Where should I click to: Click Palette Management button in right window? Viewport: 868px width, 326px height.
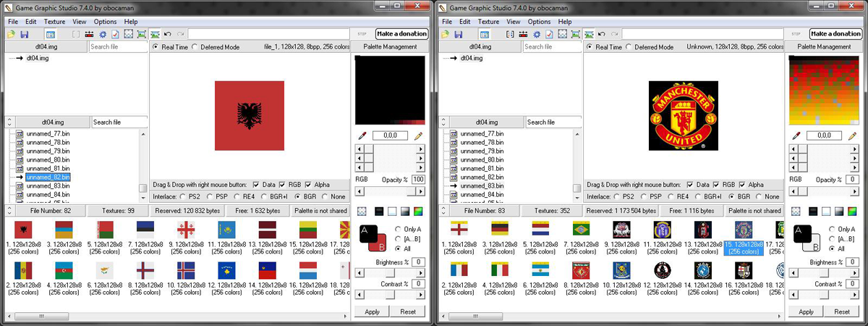(x=825, y=46)
